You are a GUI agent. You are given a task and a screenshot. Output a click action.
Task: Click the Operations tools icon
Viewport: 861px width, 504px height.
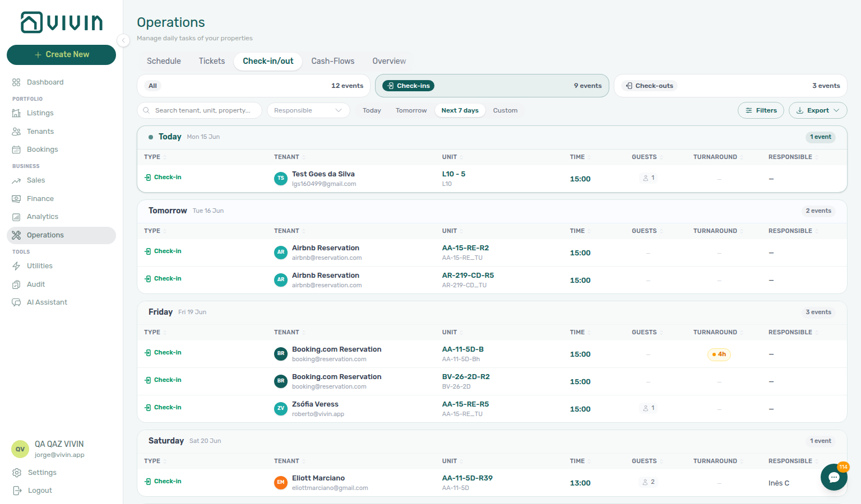[x=16, y=235]
